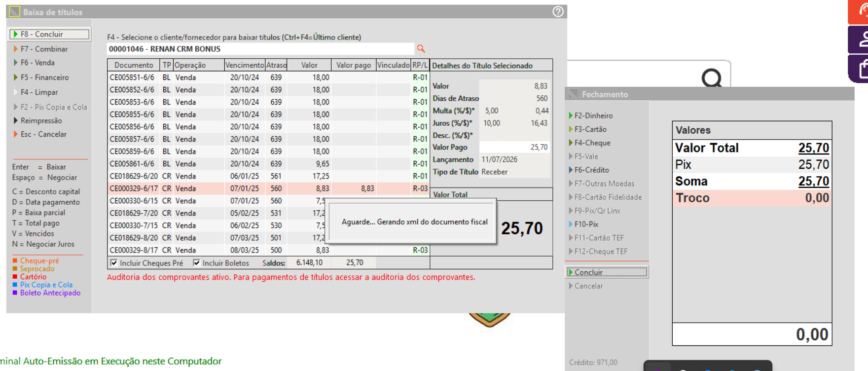This screenshot has width=868, height=371.
Task: Click the customer field RENAN CRM BONUS
Action: point(260,49)
